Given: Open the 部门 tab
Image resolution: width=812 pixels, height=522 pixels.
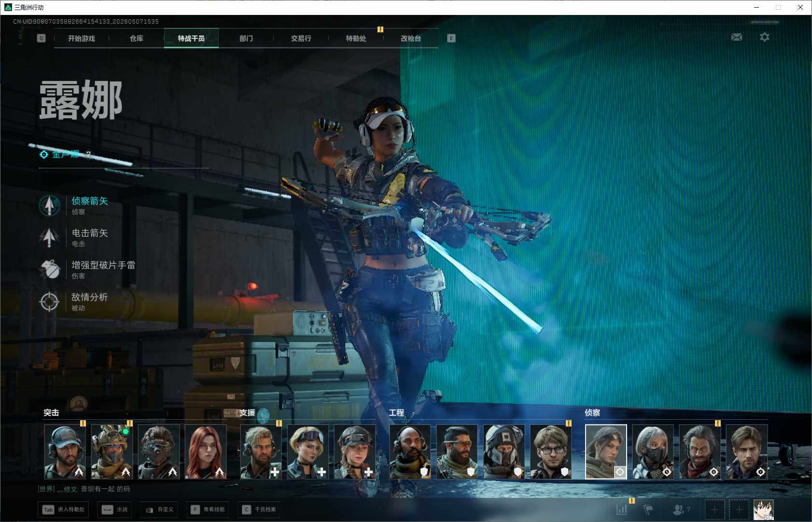Looking at the screenshot, I should 246,38.
